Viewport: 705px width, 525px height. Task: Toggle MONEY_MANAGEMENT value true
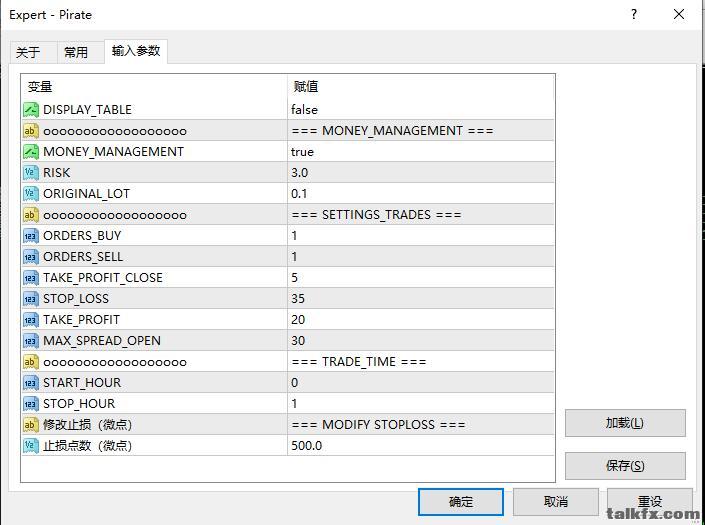(x=302, y=151)
